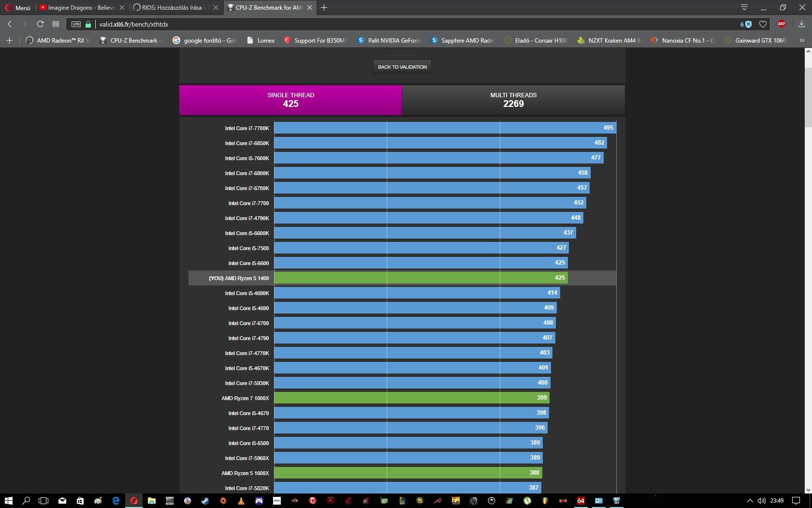Click the Intel Core i5-7600K label
The height and width of the screenshot is (508, 812).
[x=247, y=158]
